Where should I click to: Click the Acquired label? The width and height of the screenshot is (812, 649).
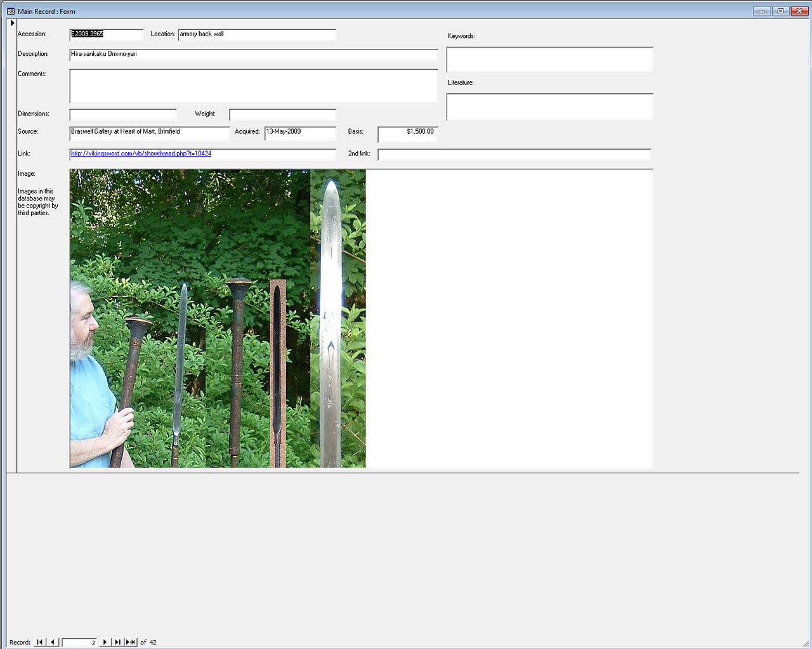[x=247, y=132]
